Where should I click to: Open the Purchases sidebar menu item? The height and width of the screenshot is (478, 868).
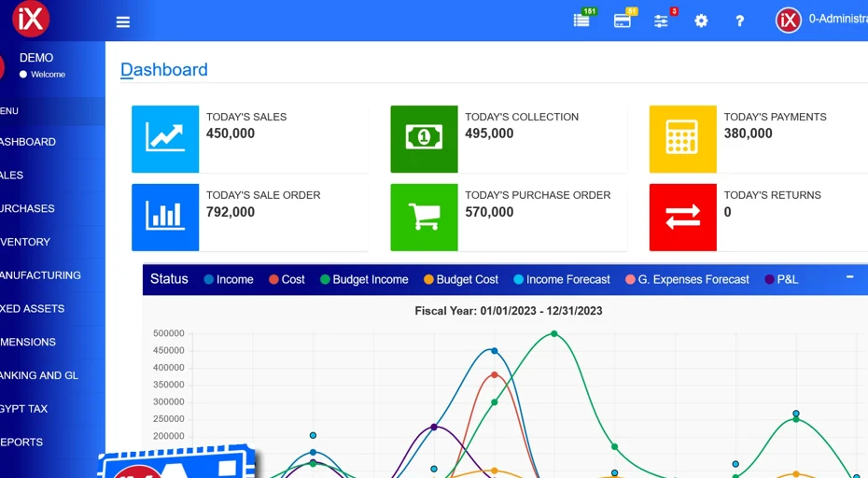52,208
